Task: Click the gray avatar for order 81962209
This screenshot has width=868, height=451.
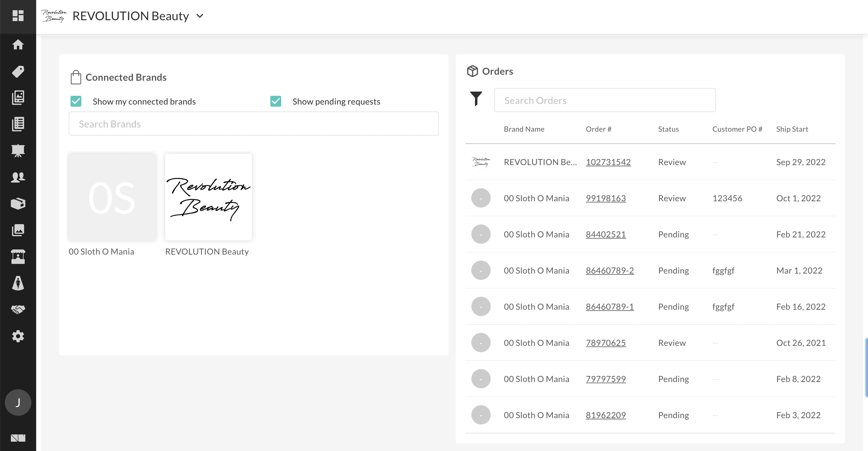Action: click(480, 415)
